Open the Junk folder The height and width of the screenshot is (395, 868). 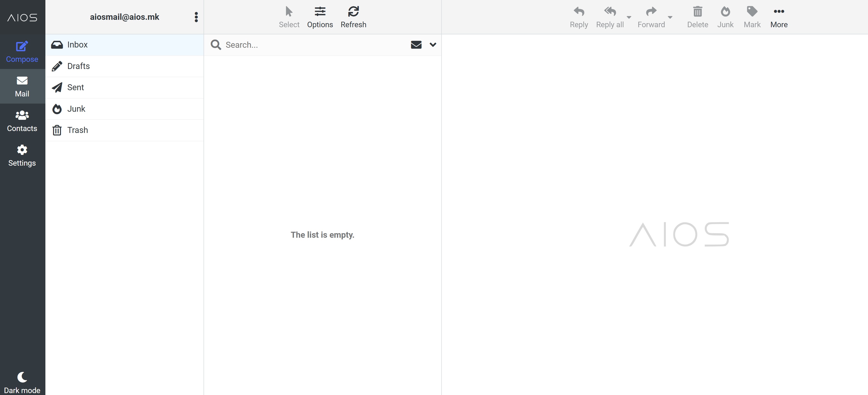tap(76, 109)
